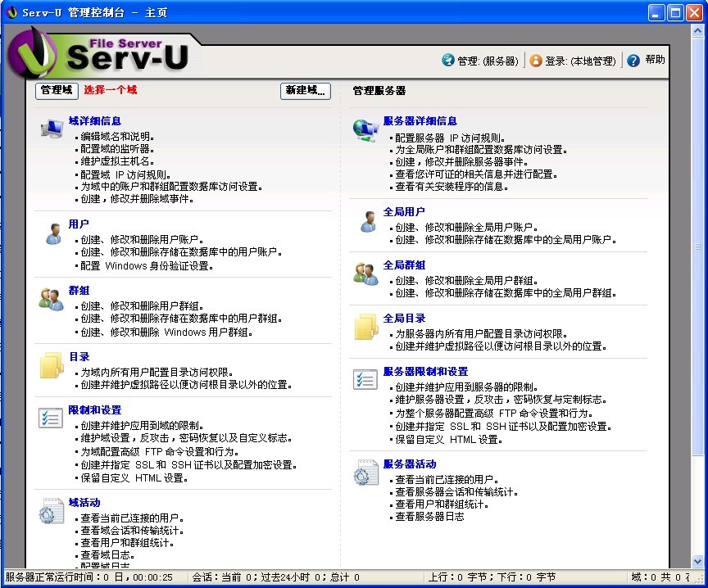The height and width of the screenshot is (588, 708).
Task: Open the 管理: (服务器) menu
Action: tap(480, 61)
